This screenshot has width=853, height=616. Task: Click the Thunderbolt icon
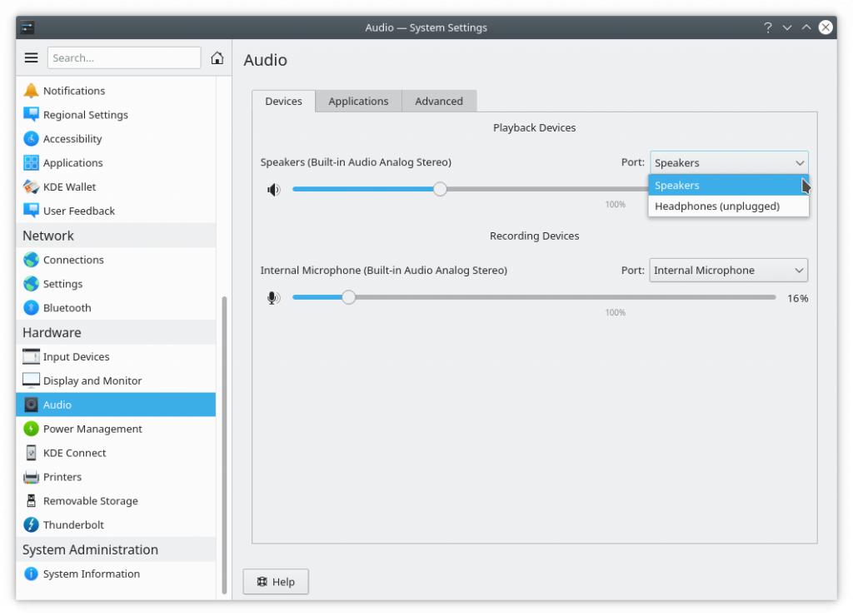point(31,525)
